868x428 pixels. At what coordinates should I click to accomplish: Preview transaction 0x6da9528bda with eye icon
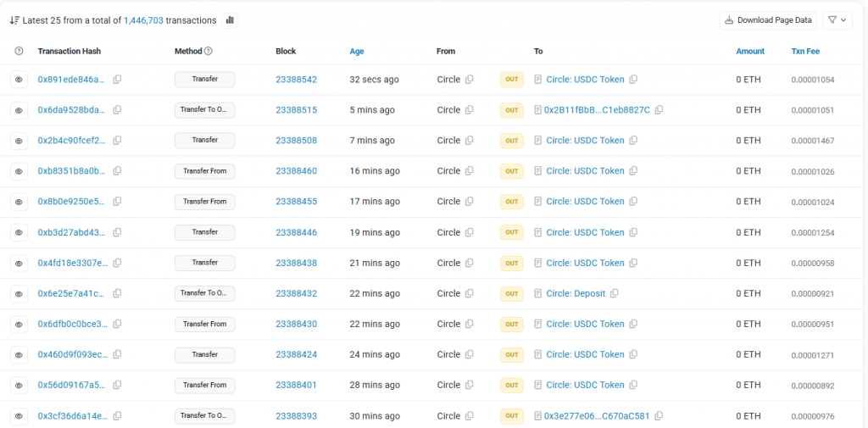(x=19, y=110)
